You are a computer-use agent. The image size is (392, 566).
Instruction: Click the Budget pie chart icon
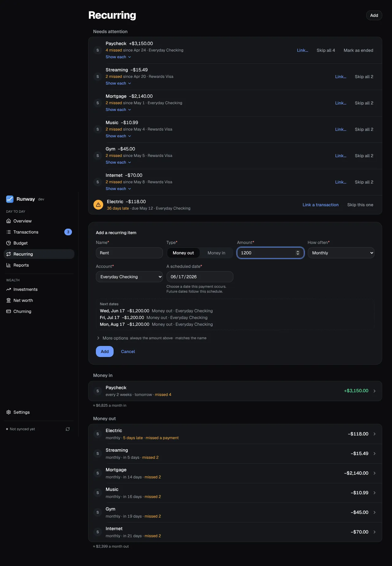pyautogui.click(x=9, y=243)
